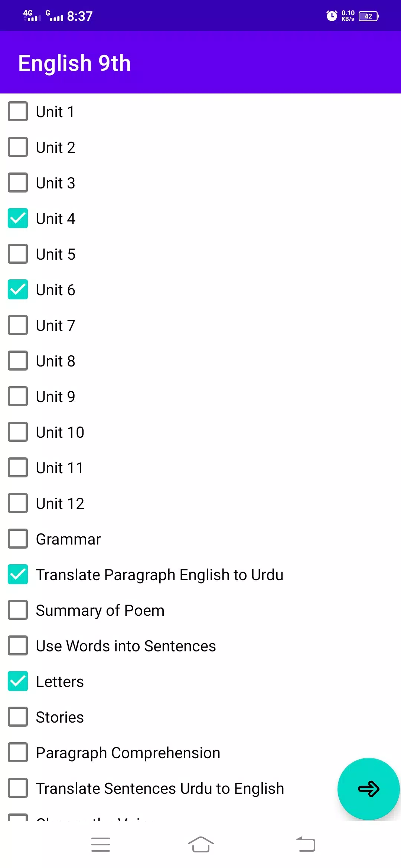The height and width of the screenshot is (868, 401).
Task: Enable the Summary of Poem option
Action: click(18, 610)
